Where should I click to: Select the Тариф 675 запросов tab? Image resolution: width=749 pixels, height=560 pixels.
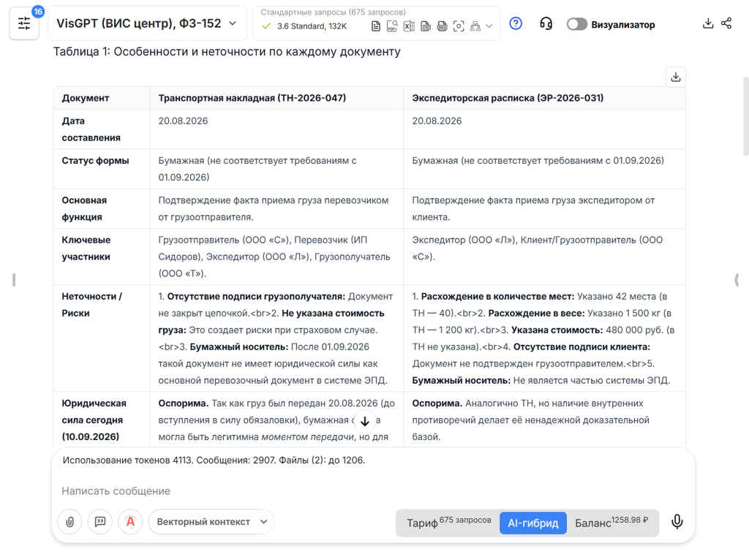[448, 523]
